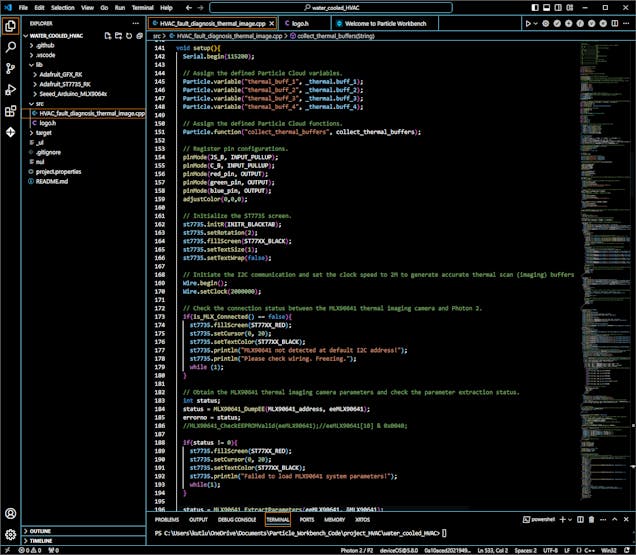Open the Particle Workbench sidebar icon
636x555 pixels.
[x=10, y=134]
